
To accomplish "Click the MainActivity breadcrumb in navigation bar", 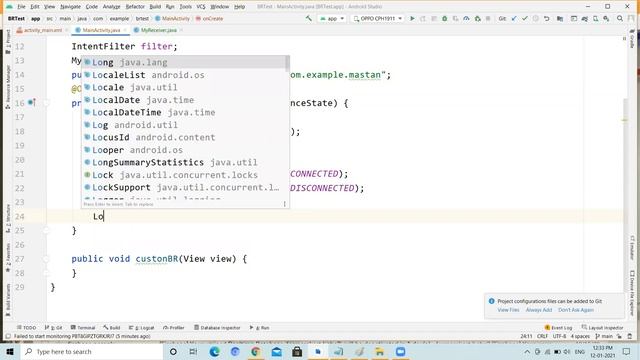I will [x=172, y=18].
